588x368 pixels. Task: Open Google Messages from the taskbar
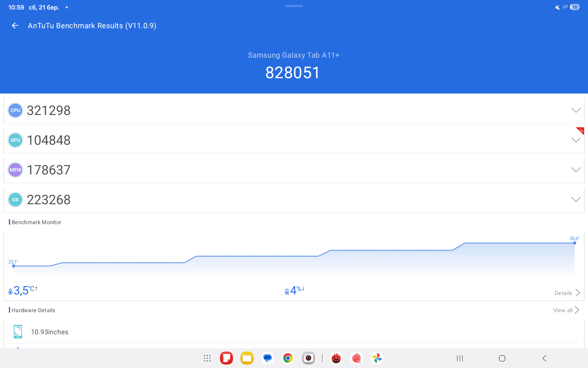pyautogui.click(x=267, y=358)
